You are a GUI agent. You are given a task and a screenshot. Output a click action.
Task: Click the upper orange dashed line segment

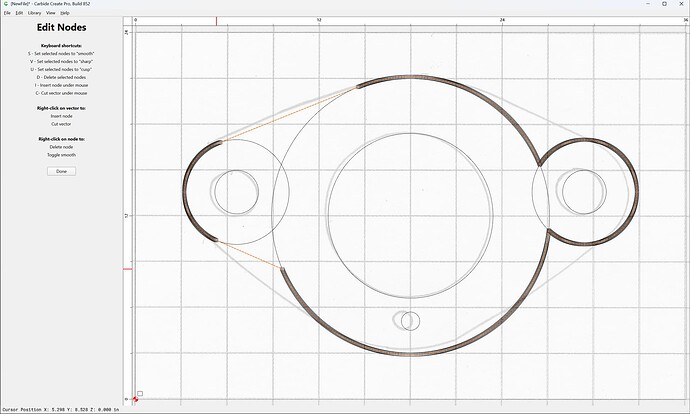(289, 114)
